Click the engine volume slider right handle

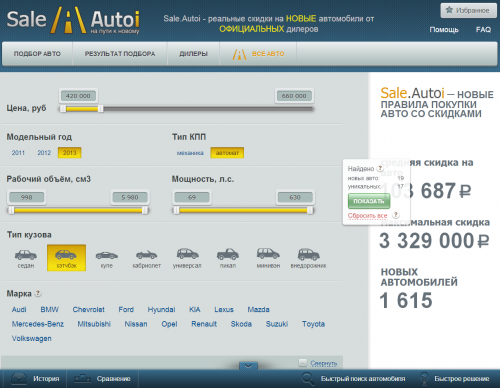(x=145, y=210)
